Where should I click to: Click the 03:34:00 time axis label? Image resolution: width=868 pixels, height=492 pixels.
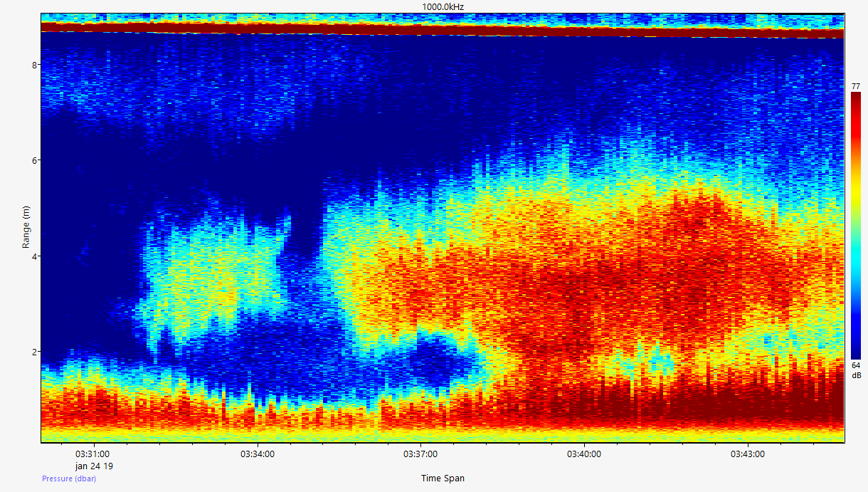click(257, 454)
